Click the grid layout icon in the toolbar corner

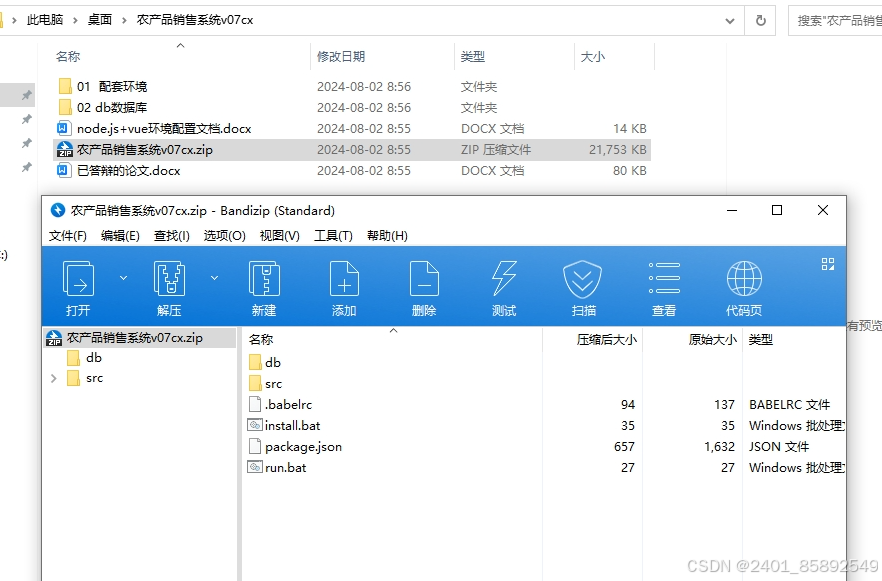827,264
